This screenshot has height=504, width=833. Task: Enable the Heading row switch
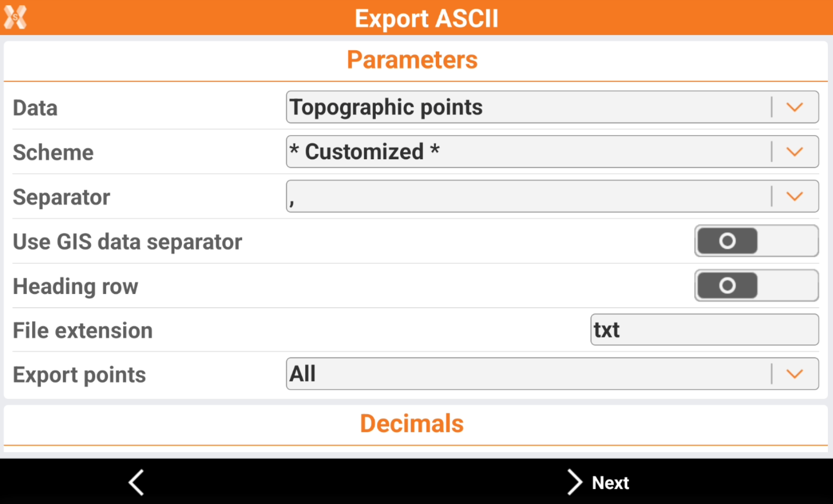pyautogui.click(x=756, y=285)
